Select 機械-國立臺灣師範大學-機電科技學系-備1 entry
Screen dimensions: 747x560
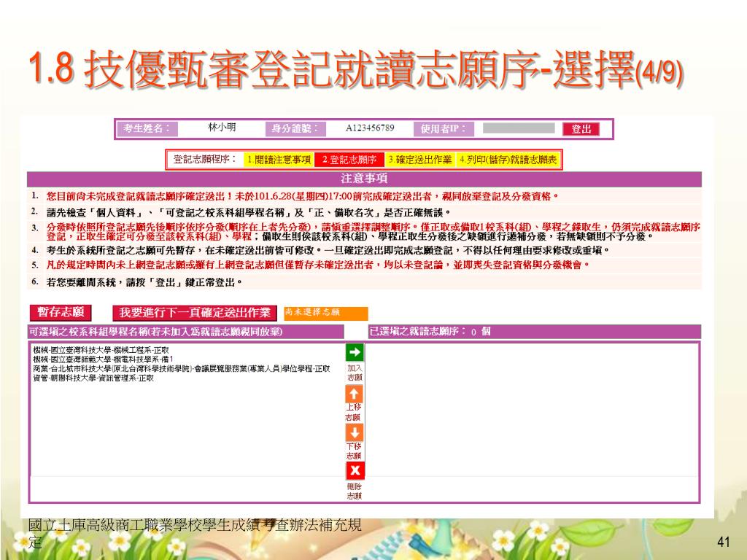[x=103, y=359]
